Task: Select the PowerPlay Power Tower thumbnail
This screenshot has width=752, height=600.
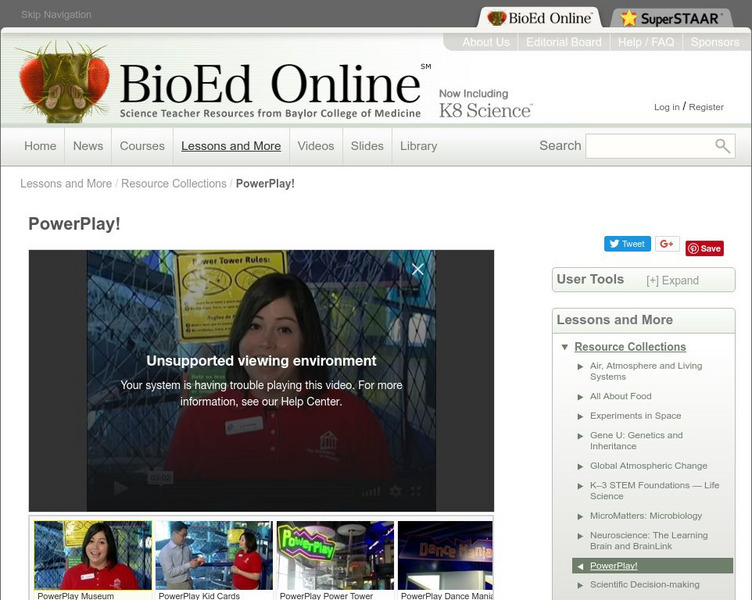Action: [335, 555]
